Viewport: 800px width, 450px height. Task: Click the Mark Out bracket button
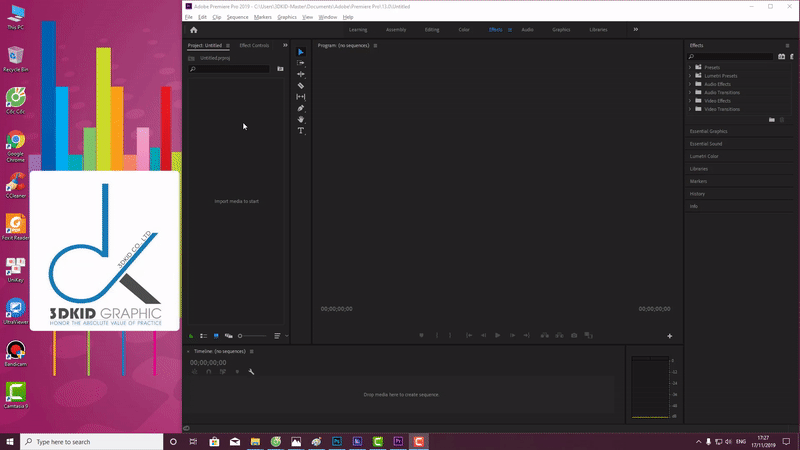[x=449, y=335]
